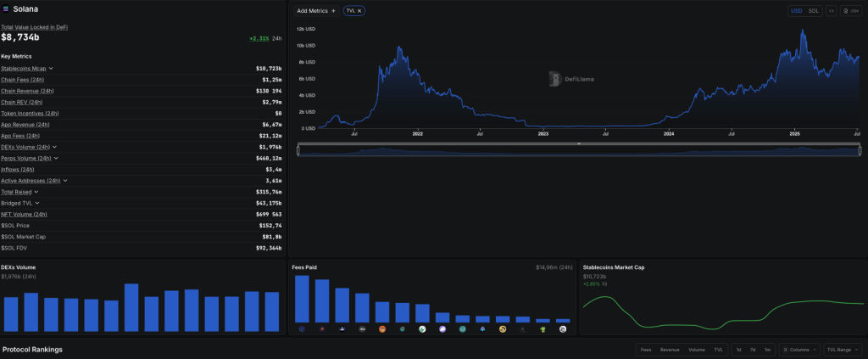Click the Chain Revenue (24h) label
The width and height of the screenshot is (868, 359).
coord(27,91)
